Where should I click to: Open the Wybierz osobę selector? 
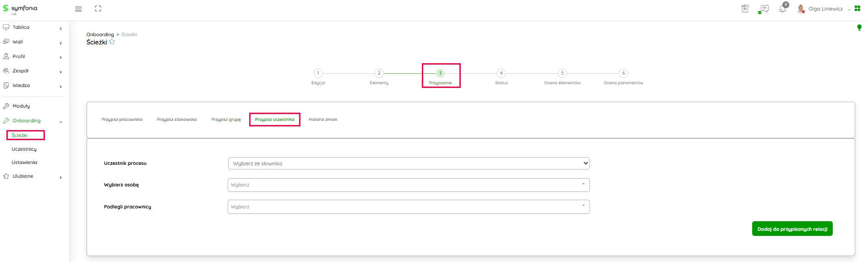click(x=409, y=185)
